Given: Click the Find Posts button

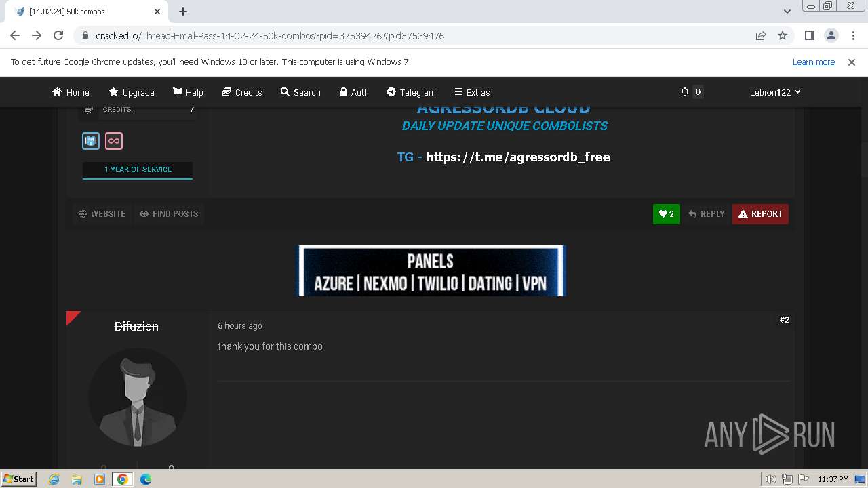Looking at the screenshot, I should click(x=169, y=213).
